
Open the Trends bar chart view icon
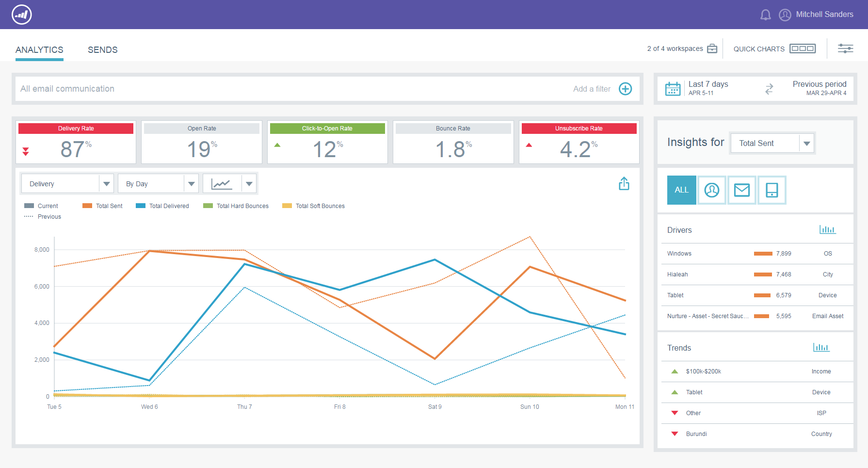pyautogui.click(x=821, y=347)
